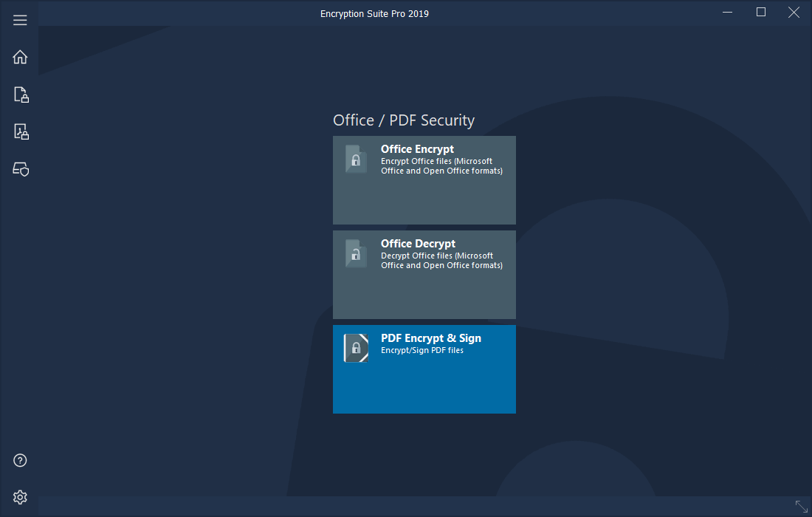Launch Office Encrypt via its title
Image resolution: width=812 pixels, height=517 pixels.
pyautogui.click(x=417, y=149)
